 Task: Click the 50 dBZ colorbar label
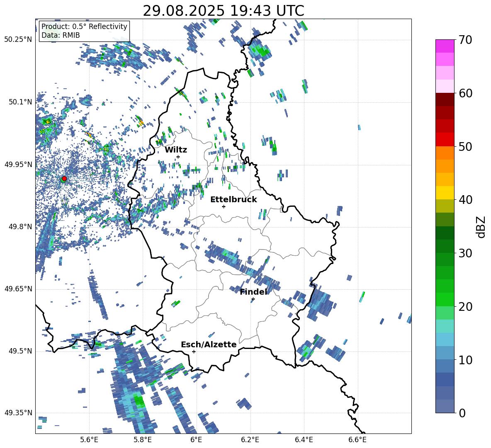click(465, 147)
